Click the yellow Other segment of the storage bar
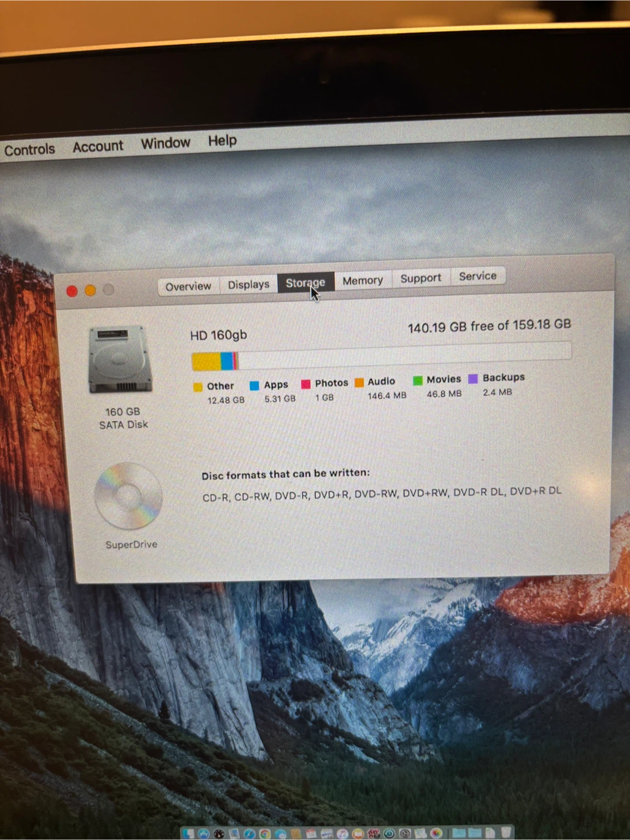Viewport: 630px width, 840px height. tap(206, 362)
